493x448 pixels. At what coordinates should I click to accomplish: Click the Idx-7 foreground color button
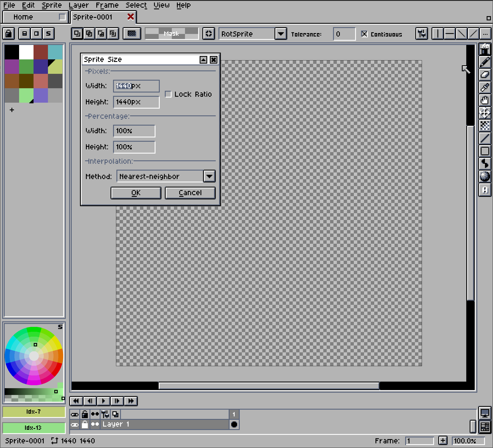pos(34,412)
